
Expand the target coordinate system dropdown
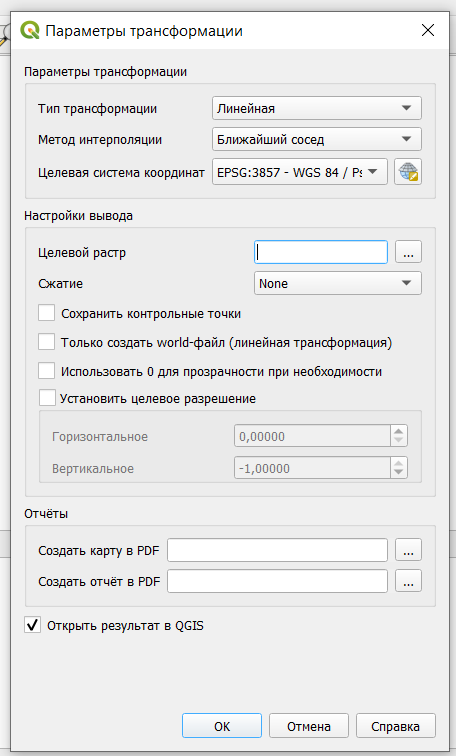coord(300,172)
